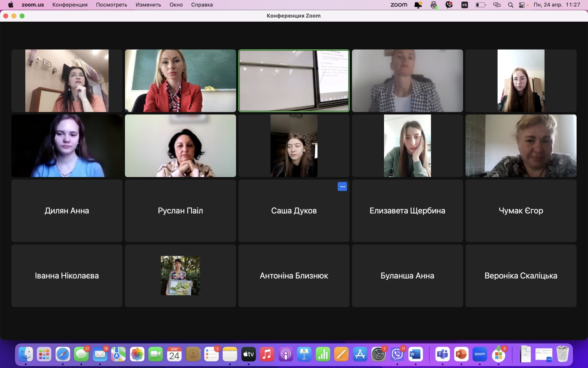The height and width of the screenshot is (368, 588).
Task: Launch Keynote from the Dock
Action: pos(304,354)
